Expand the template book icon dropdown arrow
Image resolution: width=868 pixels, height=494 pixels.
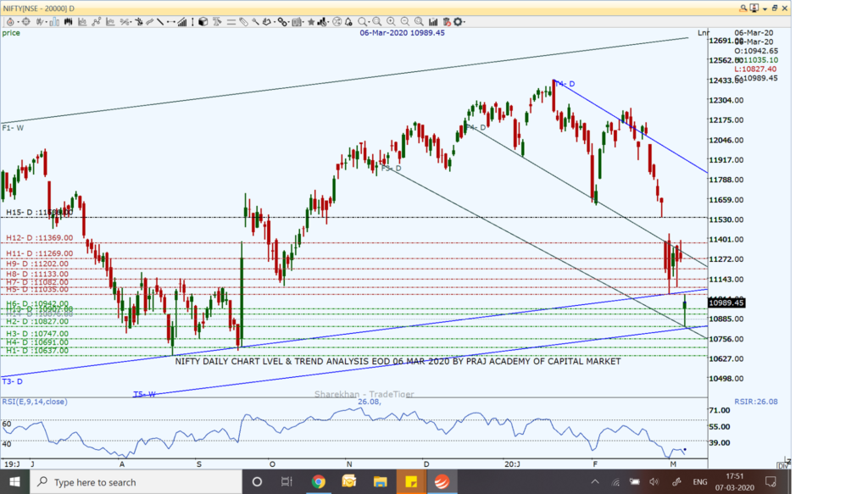click(303, 22)
